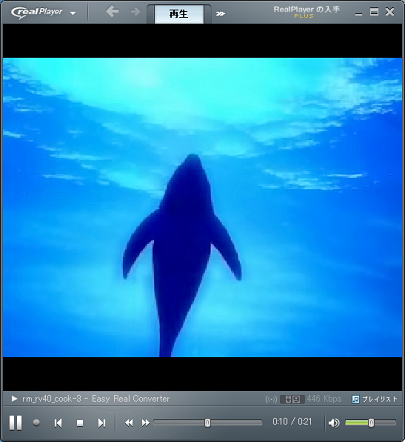Show more tabs with the double chevron
The height and width of the screenshot is (442, 405).
click(x=220, y=14)
